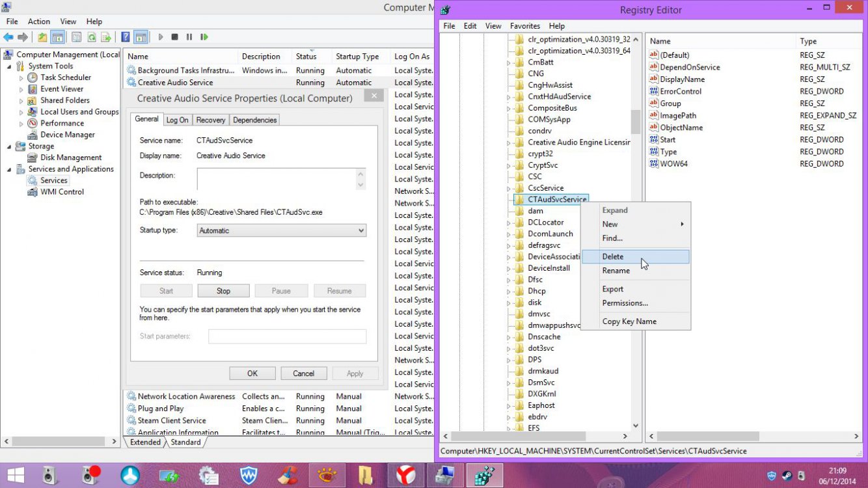Image resolution: width=868 pixels, height=488 pixels.
Task: Collapse the System Tools node
Action: [9, 66]
